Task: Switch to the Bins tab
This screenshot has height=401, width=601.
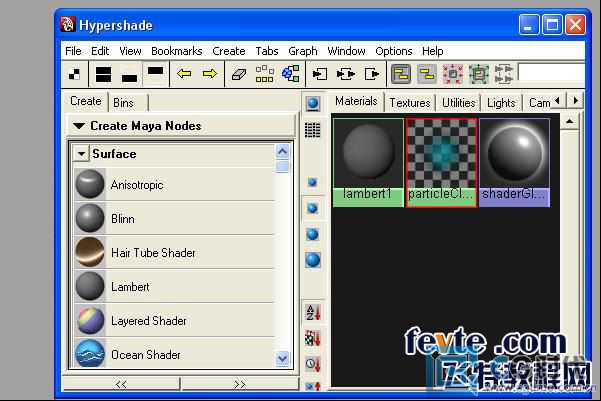Action: click(x=123, y=103)
